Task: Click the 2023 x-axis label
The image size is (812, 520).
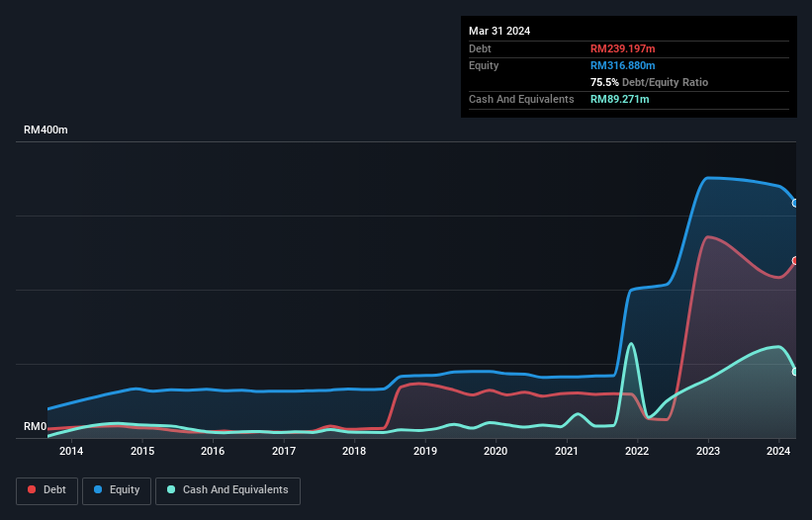Action: (708, 451)
